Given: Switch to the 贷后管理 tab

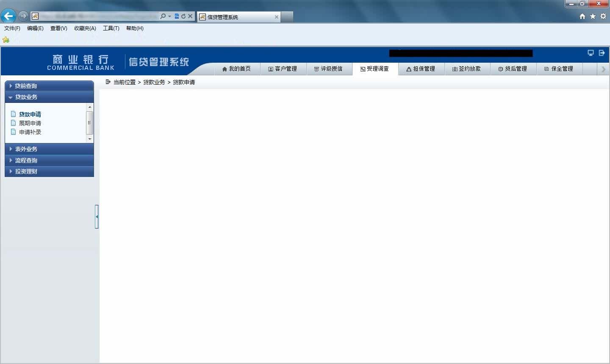Looking at the screenshot, I should pos(513,69).
